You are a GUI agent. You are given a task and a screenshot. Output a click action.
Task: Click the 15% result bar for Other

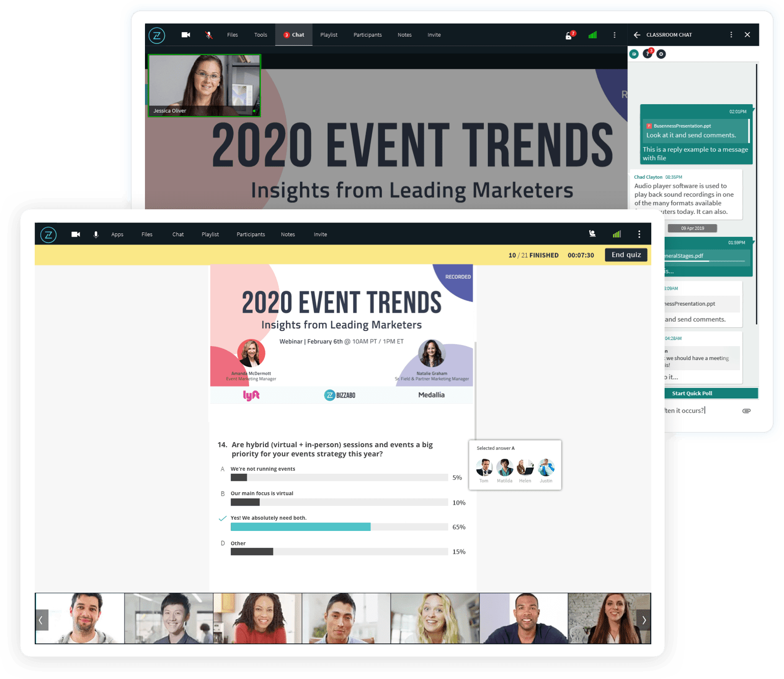(x=252, y=551)
